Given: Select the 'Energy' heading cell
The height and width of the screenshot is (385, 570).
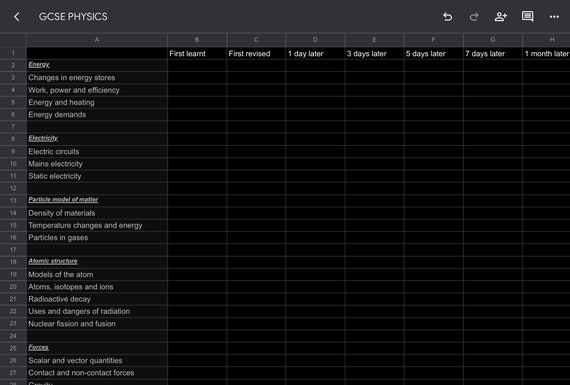Looking at the screenshot, I should coord(97,65).
